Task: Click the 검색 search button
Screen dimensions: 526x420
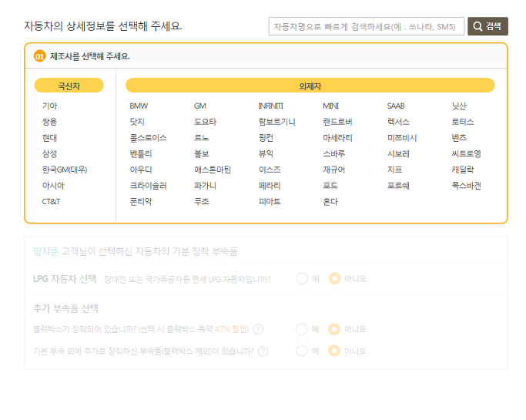Action: coord(487,26)
